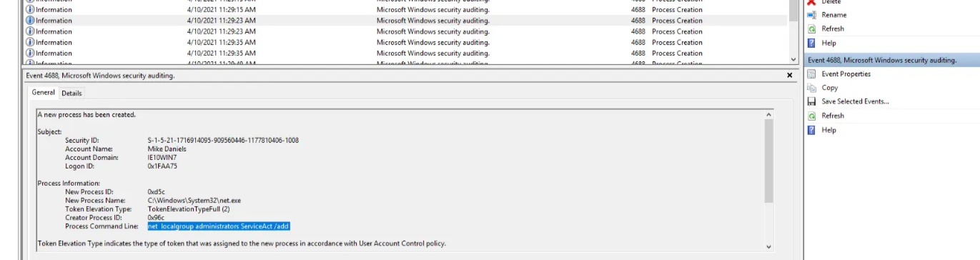Click the information icon of the 11:29:15 AM row

pyautogui.click(x=30, y=10)
